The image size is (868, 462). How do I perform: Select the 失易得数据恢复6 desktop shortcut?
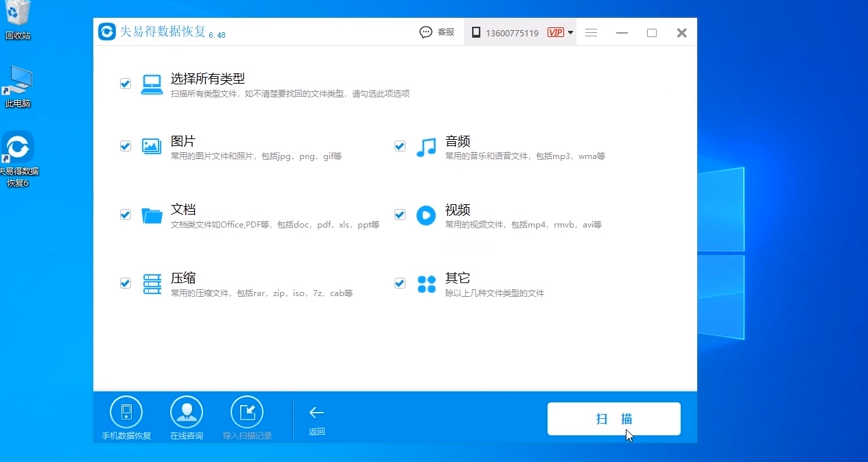[18, 160]
